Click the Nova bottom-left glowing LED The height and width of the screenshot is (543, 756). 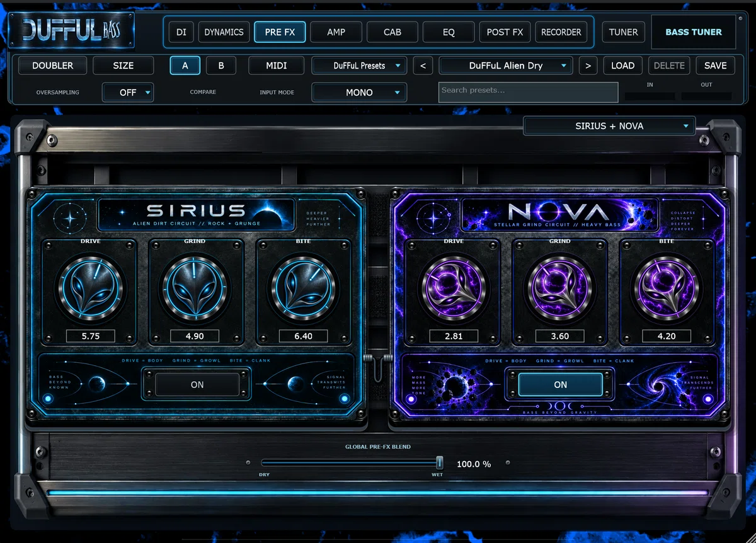[411, 399]
